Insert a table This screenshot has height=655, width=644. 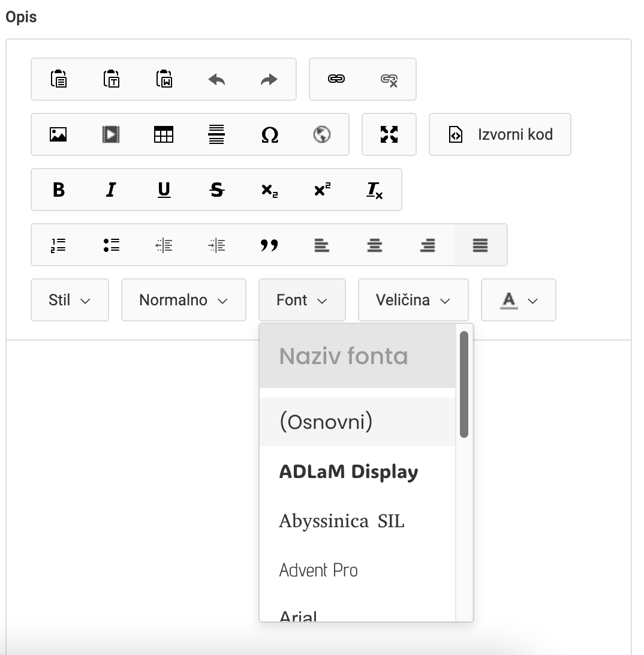pos(164,134)
